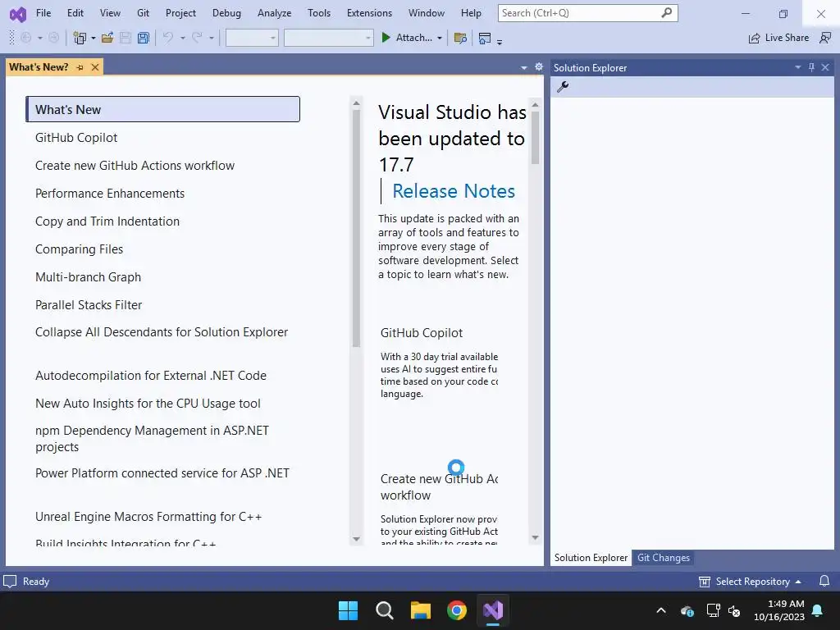Select Copy and Trim Indentation topic
840x630 pixels.
(107, 221)
